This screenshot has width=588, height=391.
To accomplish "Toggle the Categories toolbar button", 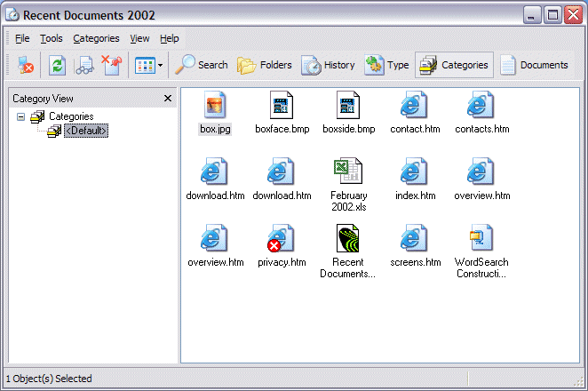I will tap(454, 65).
